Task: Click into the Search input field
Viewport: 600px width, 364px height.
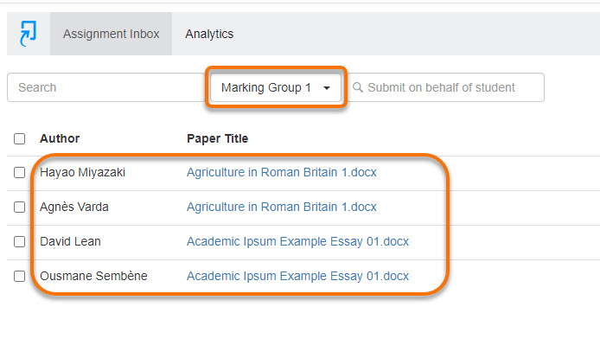Action: (106, 87)
